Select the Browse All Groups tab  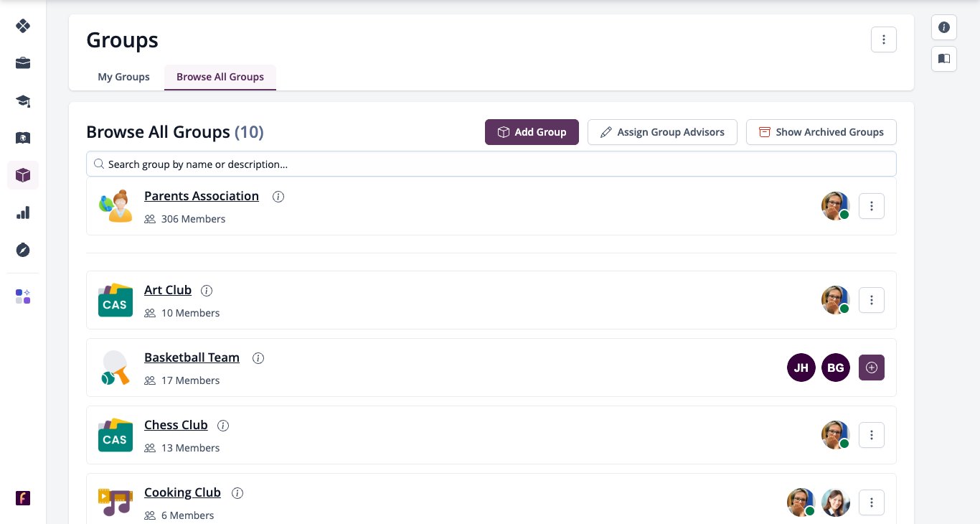coord(220,77)
